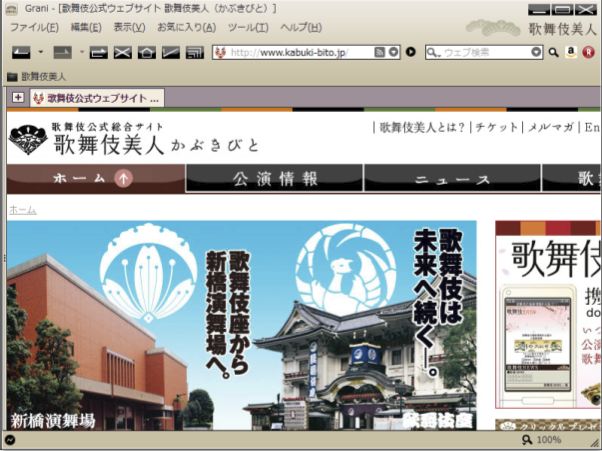This screenshot has width=602, height=451.
Task: Open the チケット link
Action: coord(496,127)
